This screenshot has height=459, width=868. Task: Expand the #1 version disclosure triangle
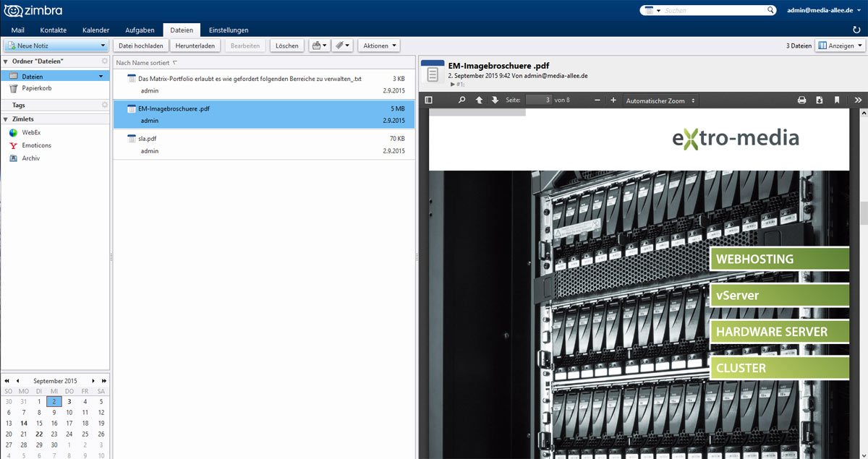pos(452,85)
